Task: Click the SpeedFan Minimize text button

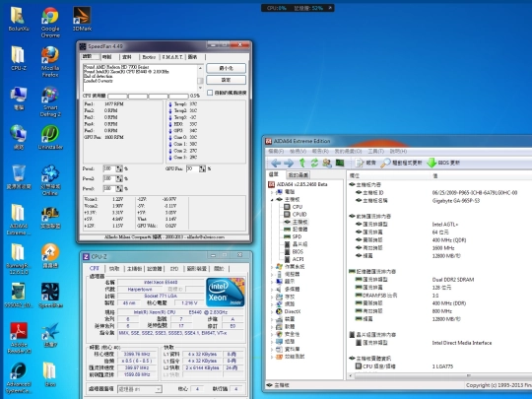Action: (226, 68)
